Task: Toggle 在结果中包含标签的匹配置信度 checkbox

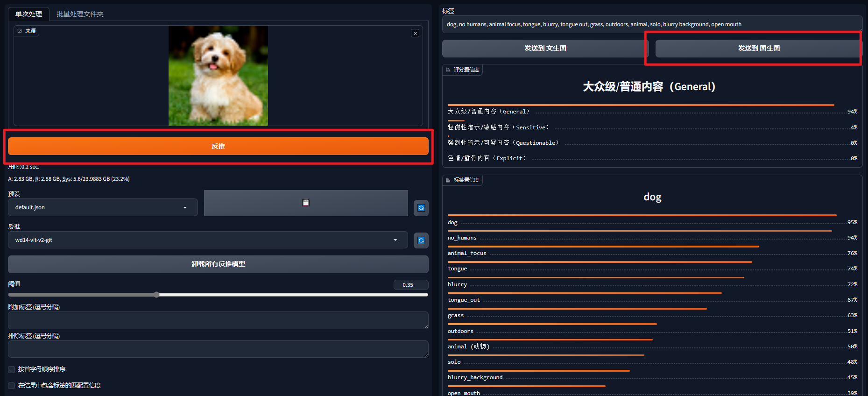Action: coord(12,386)
